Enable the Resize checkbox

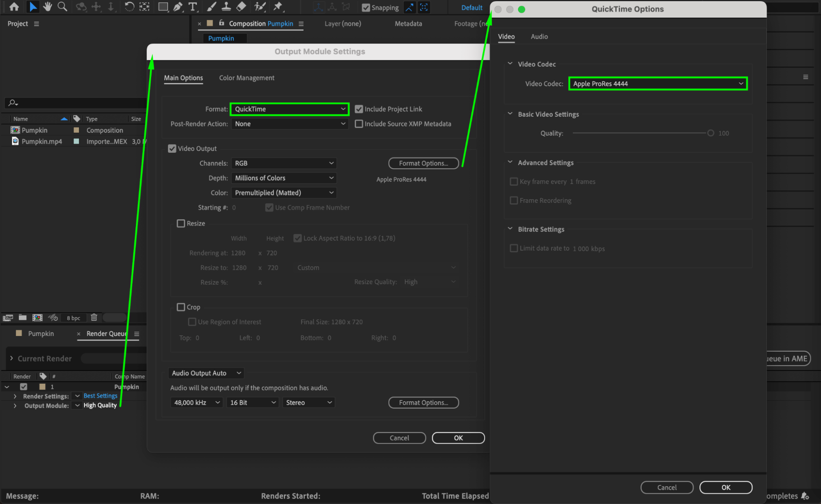coord(181,223)
